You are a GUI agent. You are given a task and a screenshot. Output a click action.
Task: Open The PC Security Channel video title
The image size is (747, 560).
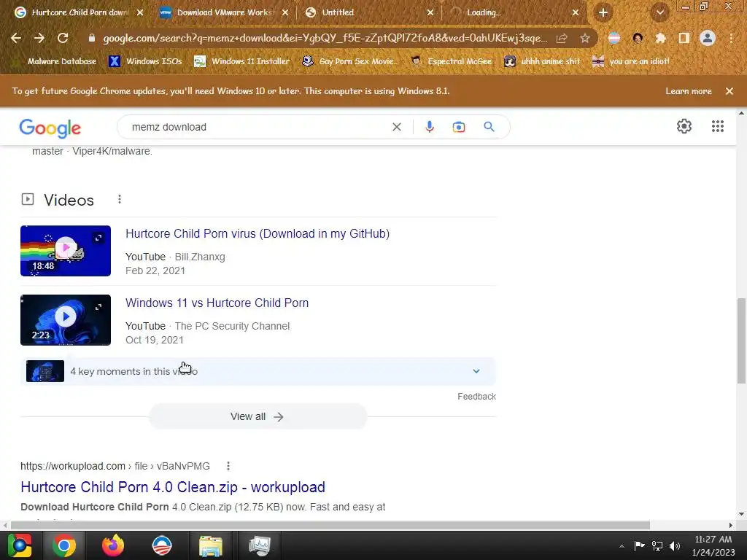217,303
